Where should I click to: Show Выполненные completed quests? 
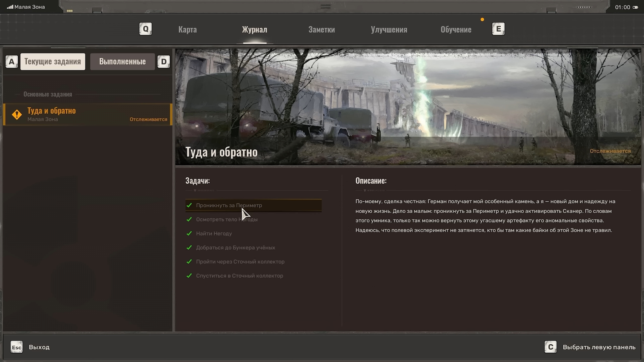(123, 62)
